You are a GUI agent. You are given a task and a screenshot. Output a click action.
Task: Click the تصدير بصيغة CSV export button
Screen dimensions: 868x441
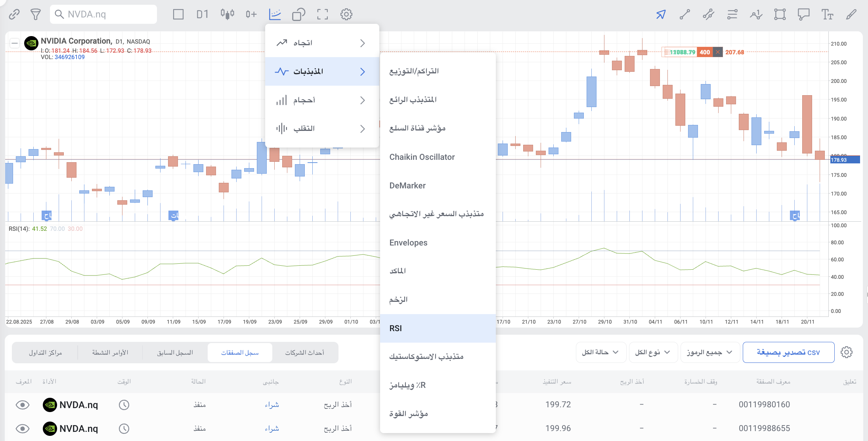pos(788,352)
